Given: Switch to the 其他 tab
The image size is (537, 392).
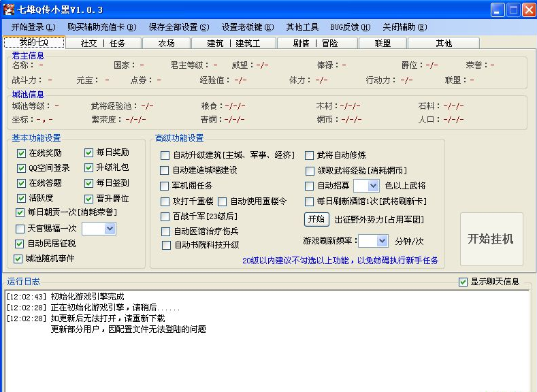Looking at the screenshot, I should click(x=444, y=43).
